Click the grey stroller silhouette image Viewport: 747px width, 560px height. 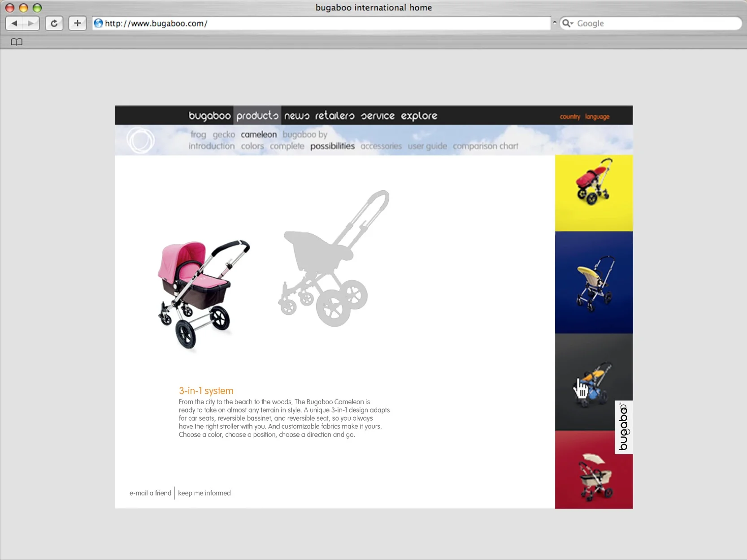(334, 258)
